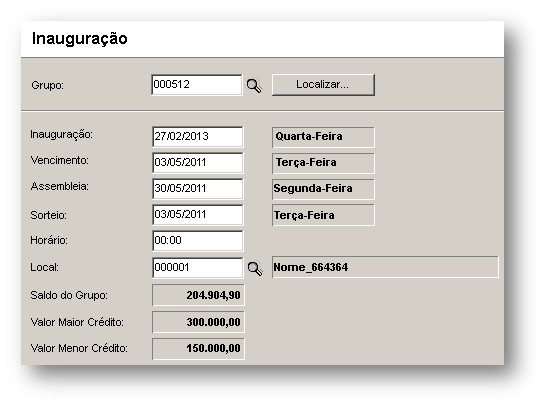Click the Quarta-Feira weekday box
546x407 pixels.
pos(323,137)
